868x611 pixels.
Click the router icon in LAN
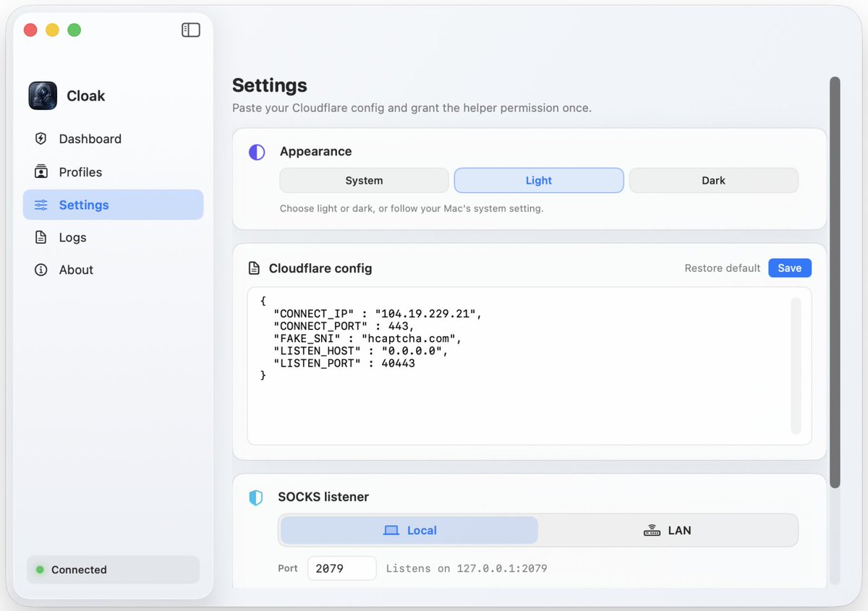(x=652, y=530)
